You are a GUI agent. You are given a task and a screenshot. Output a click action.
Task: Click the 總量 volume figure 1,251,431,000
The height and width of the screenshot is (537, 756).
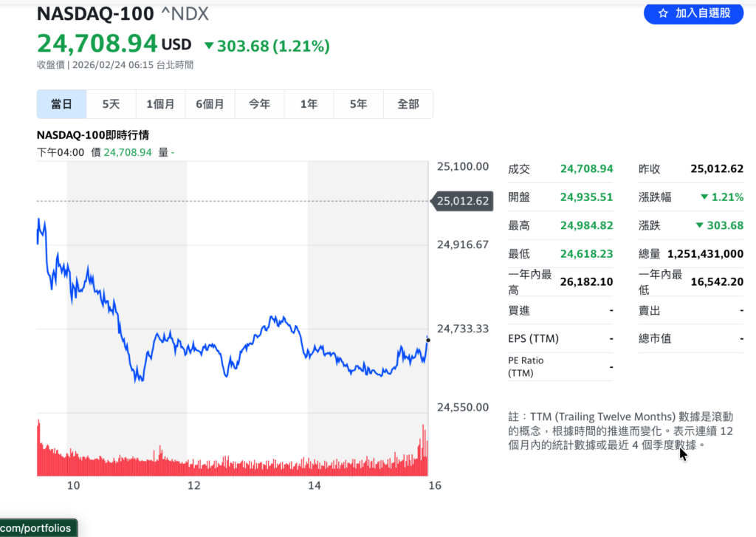coord(705,253)
